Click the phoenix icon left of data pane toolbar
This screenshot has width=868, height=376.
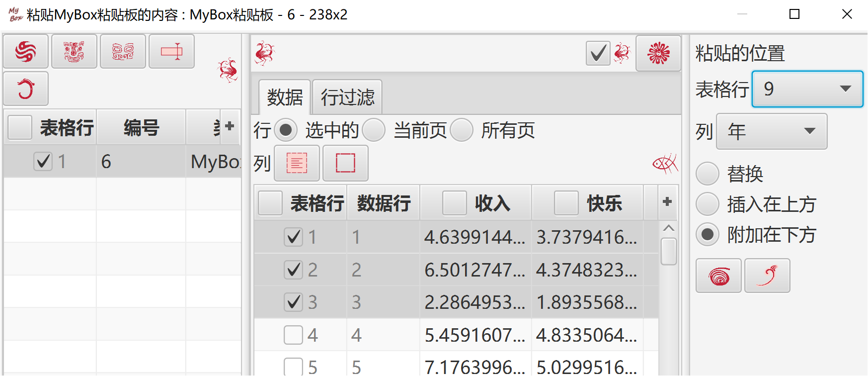point(264,53)
